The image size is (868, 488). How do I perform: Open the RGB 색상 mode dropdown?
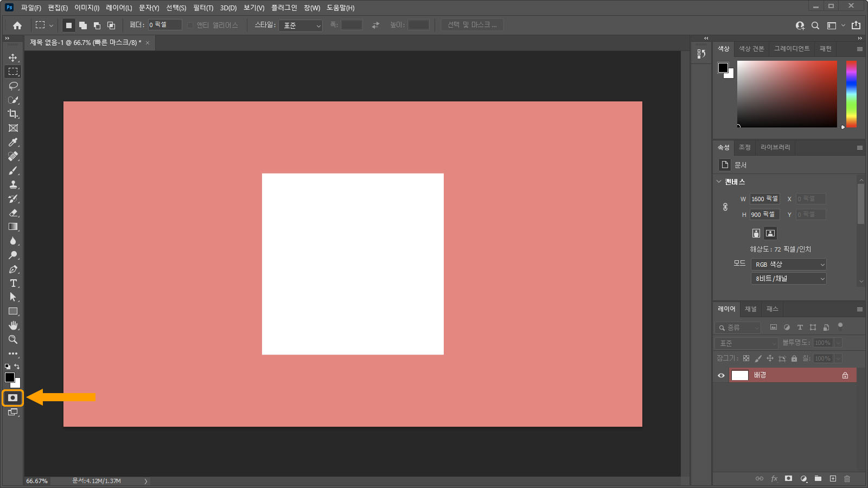click(788, 264)
